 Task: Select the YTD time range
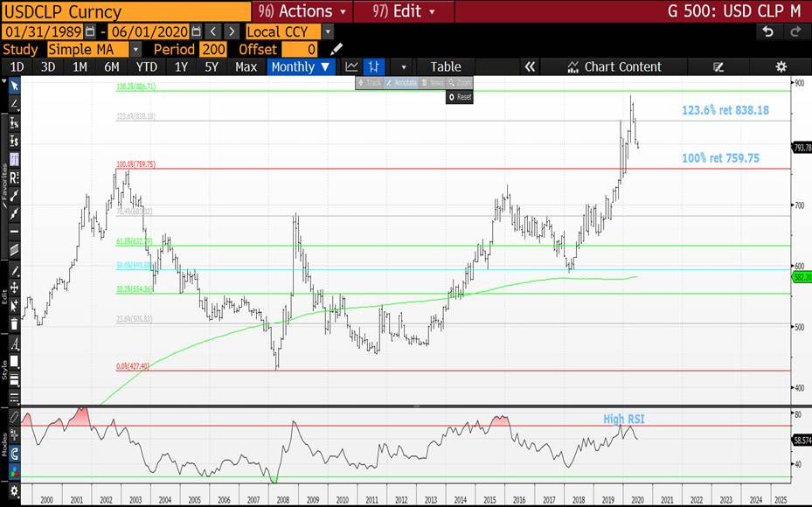(147, 66)
